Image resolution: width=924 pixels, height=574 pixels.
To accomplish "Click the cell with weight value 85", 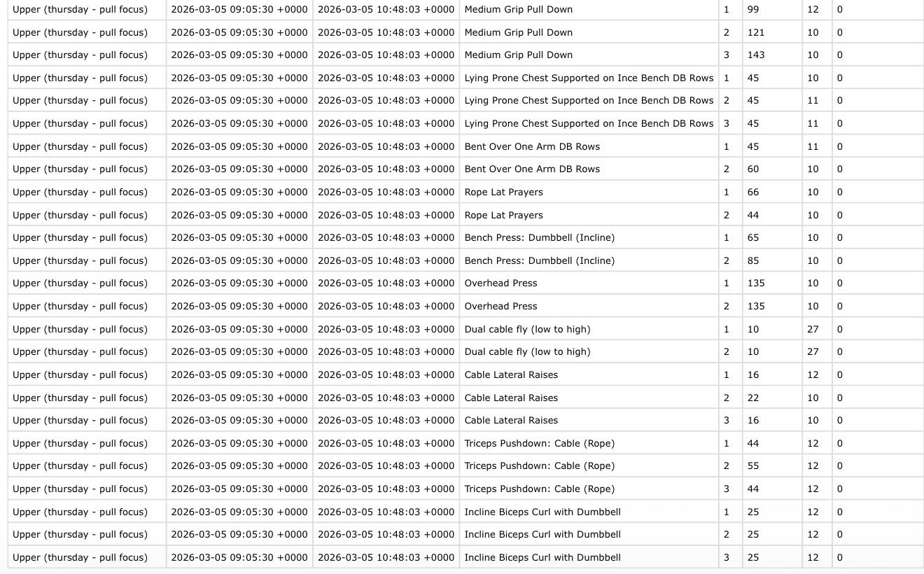I will pos(752,260).
